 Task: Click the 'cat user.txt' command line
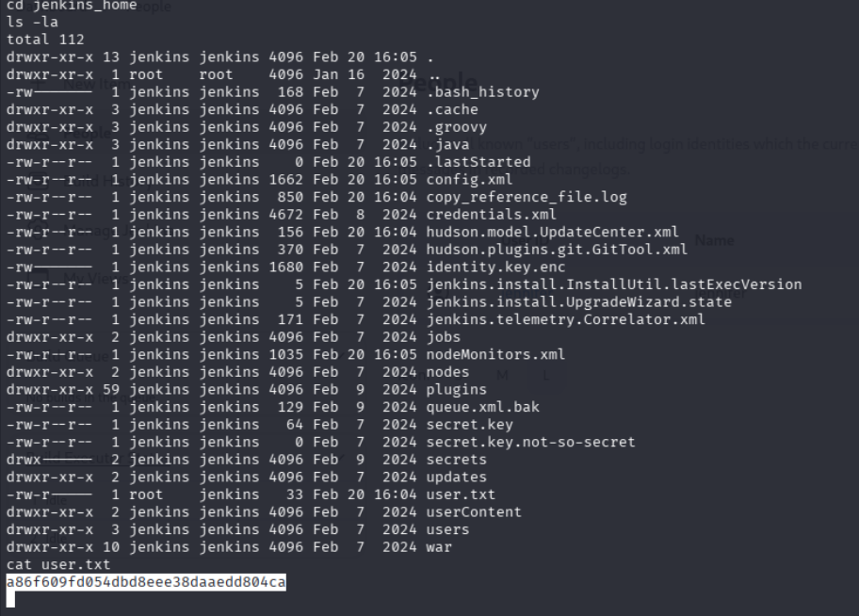coord(58,565)
